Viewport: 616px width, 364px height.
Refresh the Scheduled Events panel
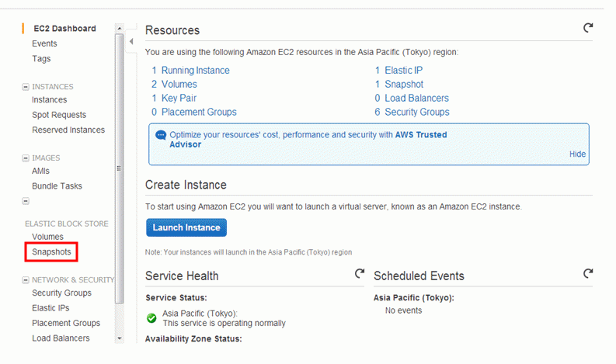[x=588, y=273]
